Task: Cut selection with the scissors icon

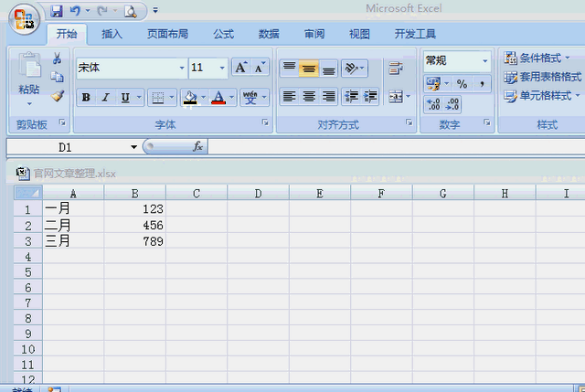Action: 57,58
